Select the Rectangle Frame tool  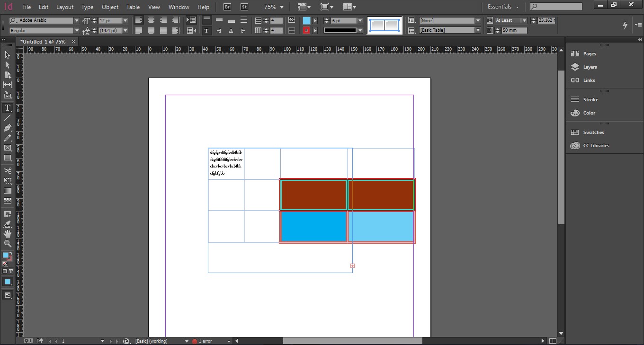click(x=8, y=148)
